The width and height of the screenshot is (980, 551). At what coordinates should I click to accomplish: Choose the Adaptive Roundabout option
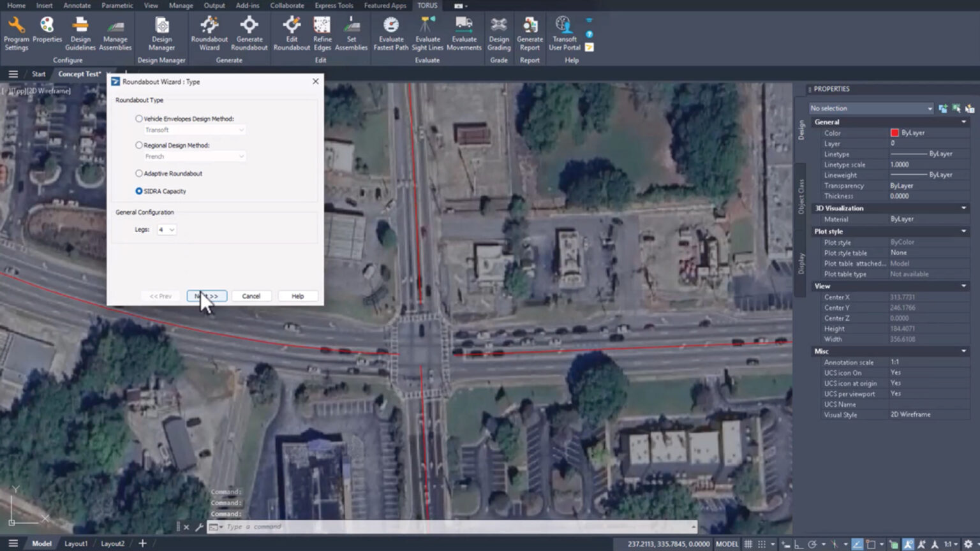138,173
